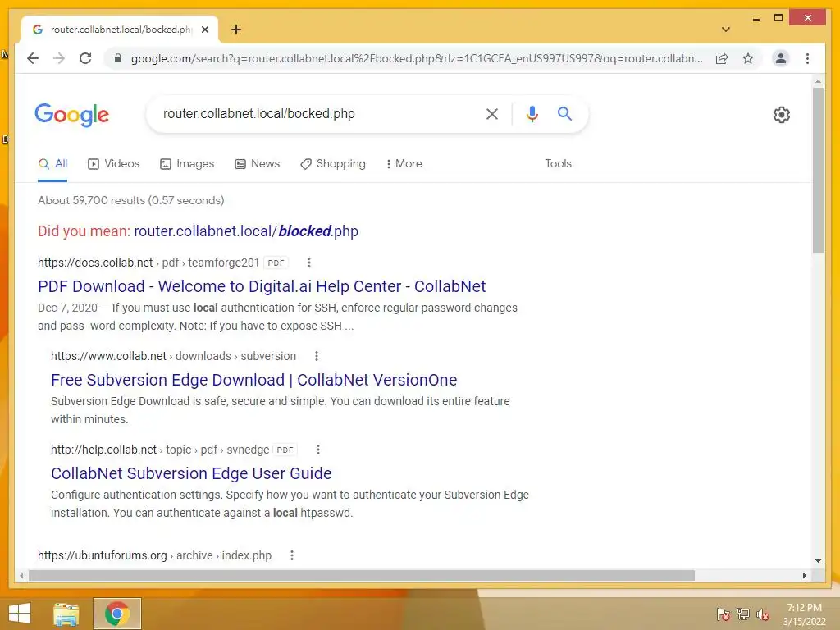Open the Chrome profile avatar
Screen dimensions: 840x630
pos(781,58)
